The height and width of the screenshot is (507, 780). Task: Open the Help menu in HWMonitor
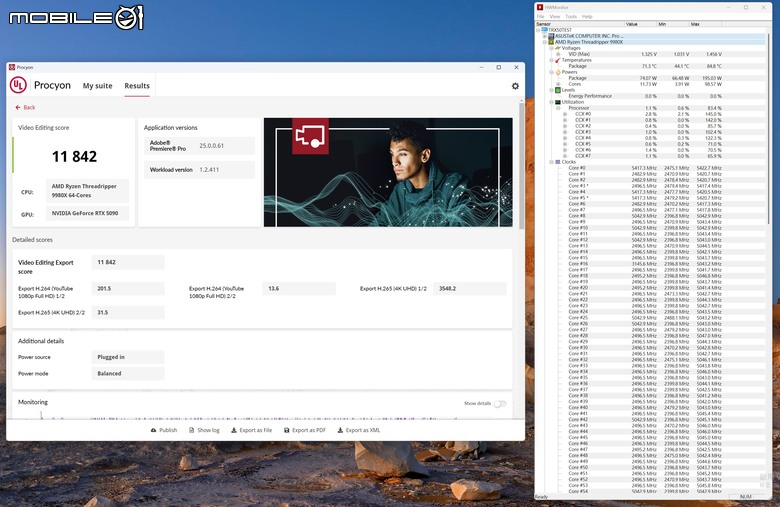point(587,16)
